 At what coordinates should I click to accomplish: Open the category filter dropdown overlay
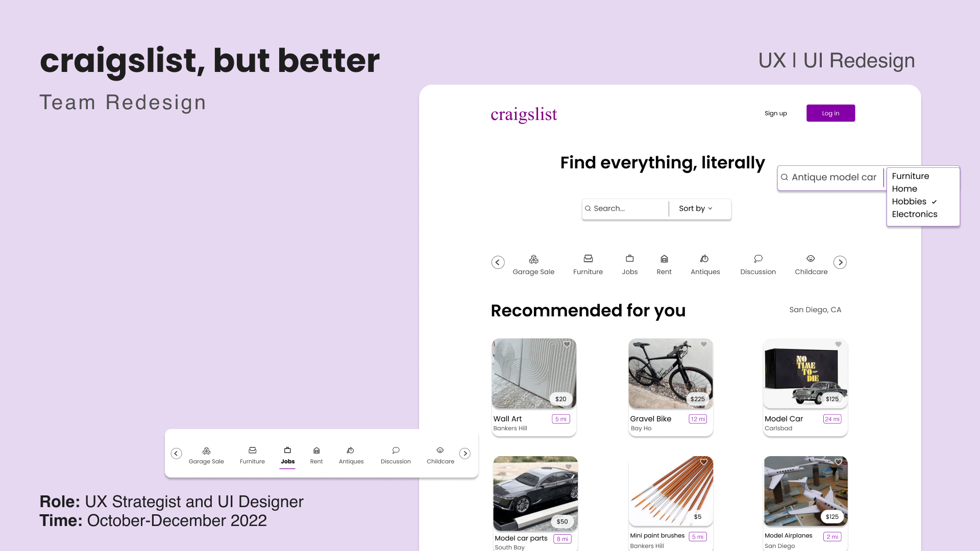922,195
